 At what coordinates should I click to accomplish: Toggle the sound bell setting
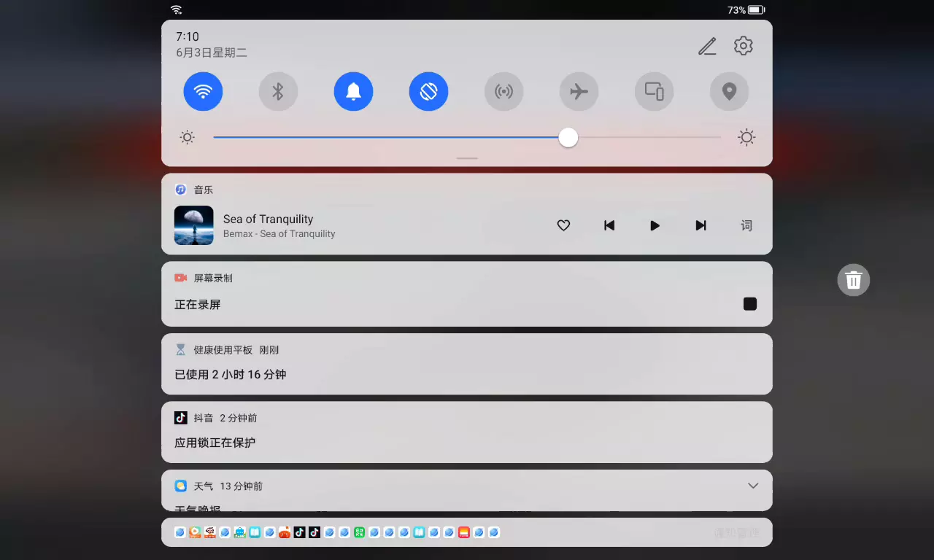353,92
